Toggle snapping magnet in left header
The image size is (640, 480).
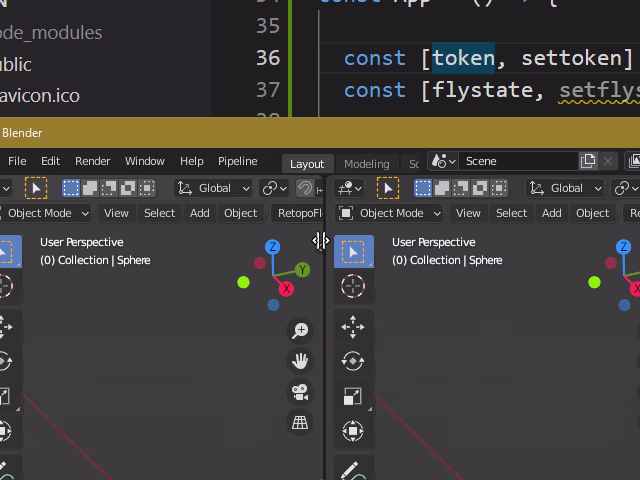pos(304,188)
